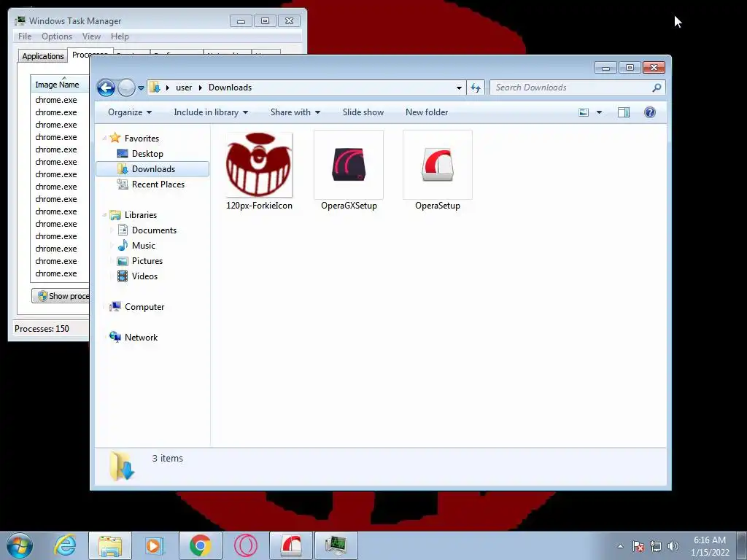The width and height of the screenshot is (747, 560).
Task: Click the Windows Explorer taskbar icon
Action: coord(110,545)
